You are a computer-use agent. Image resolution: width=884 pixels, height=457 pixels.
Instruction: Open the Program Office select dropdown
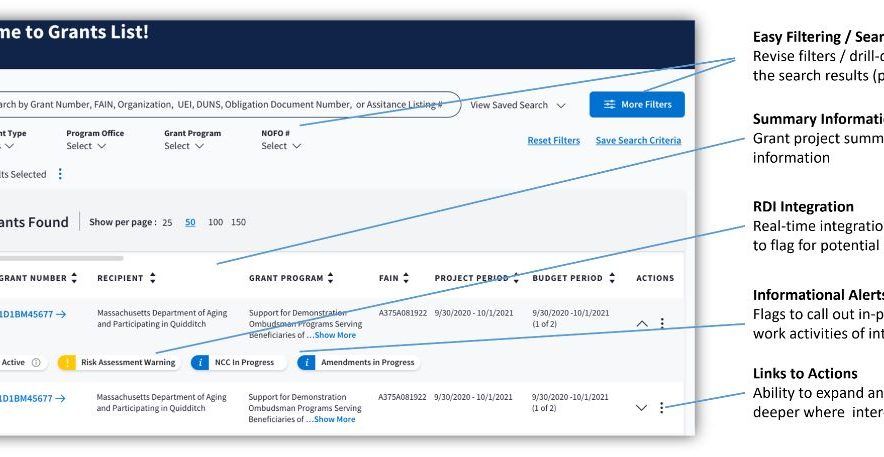pos(86,146)
